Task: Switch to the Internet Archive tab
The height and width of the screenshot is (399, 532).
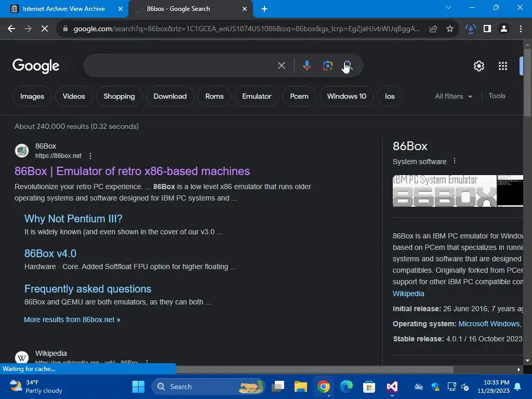Action: (63, 9)
